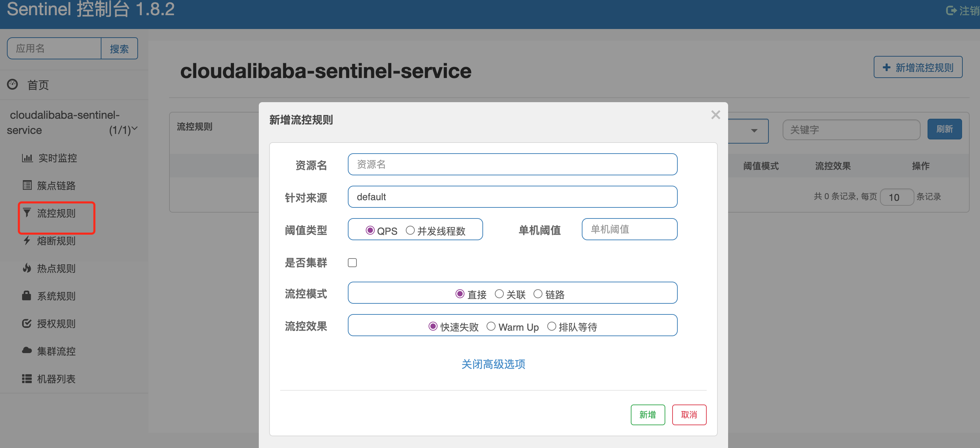The height and width of the screenshot is (448, 980).
Task: Focus the 关键字 filter field
Action: click(x=851, y=129)
